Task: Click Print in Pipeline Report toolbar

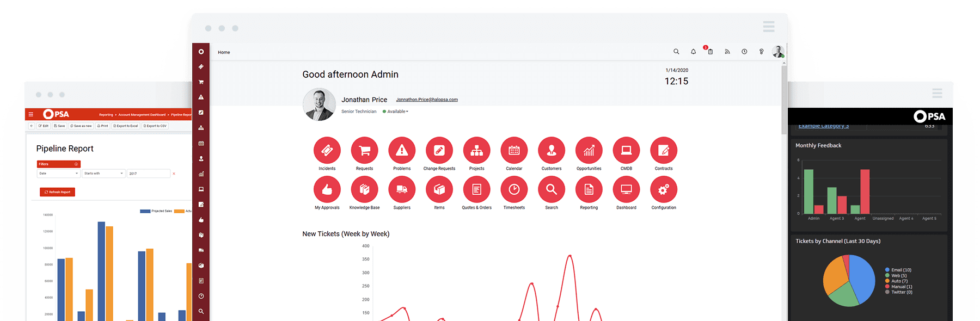Action: point(102,126)
